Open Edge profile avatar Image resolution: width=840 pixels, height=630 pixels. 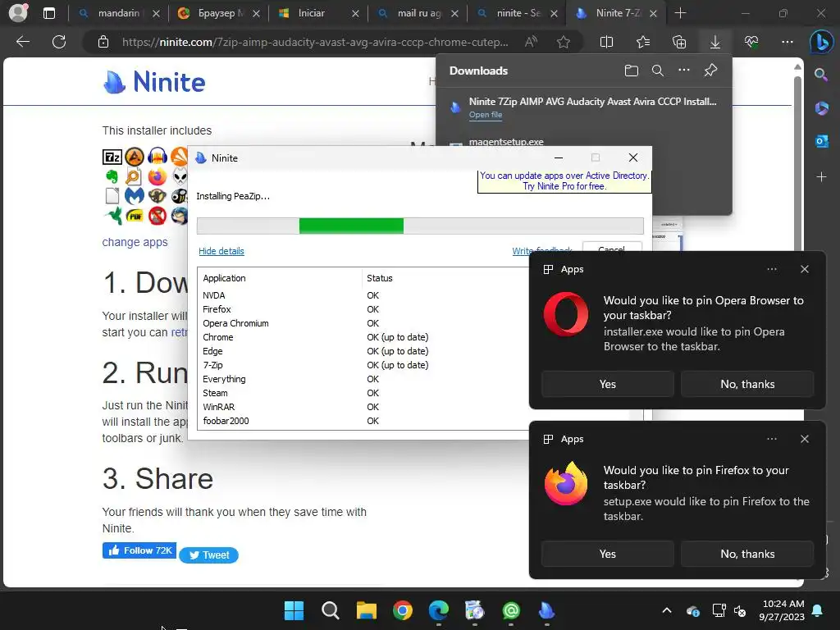[x=18, y=13]
